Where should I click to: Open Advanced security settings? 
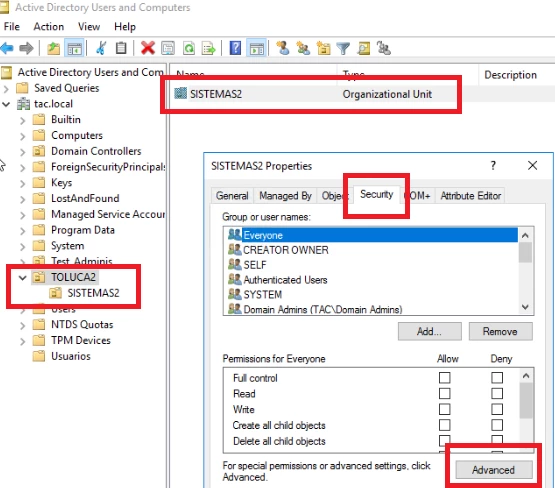[493, 470]
